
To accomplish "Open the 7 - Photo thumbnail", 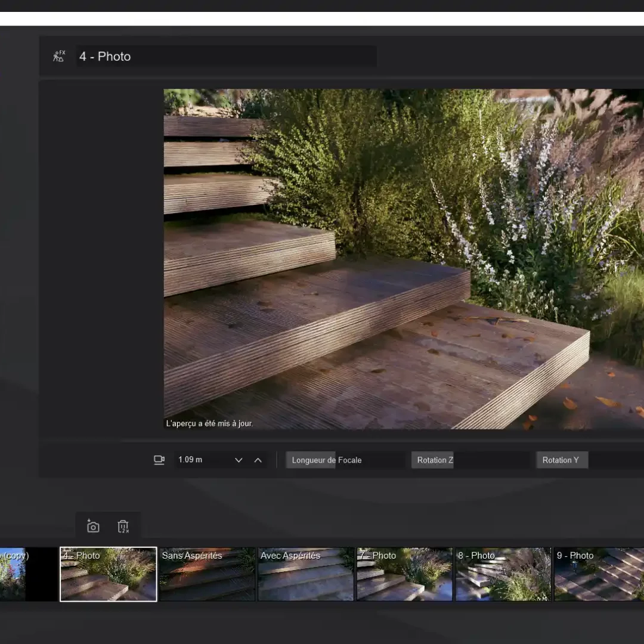I will [405, 574].
